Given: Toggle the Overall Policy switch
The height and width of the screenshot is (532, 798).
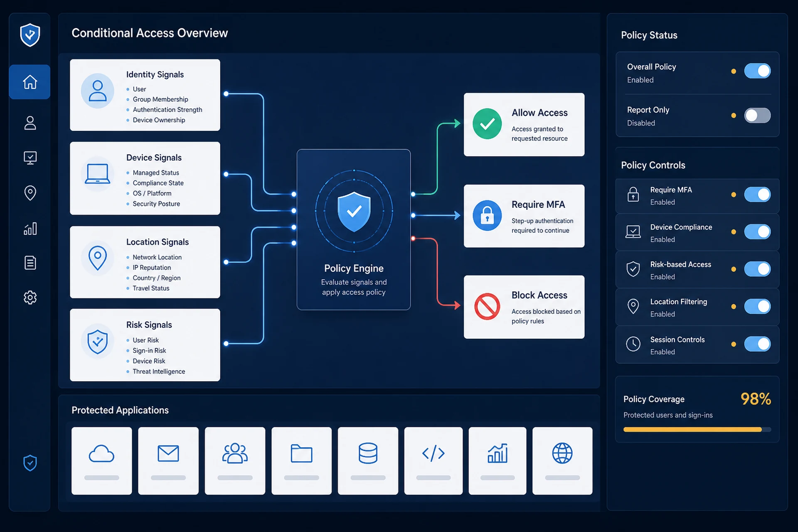Looking at the screenshot, I should tap(757, 71).
